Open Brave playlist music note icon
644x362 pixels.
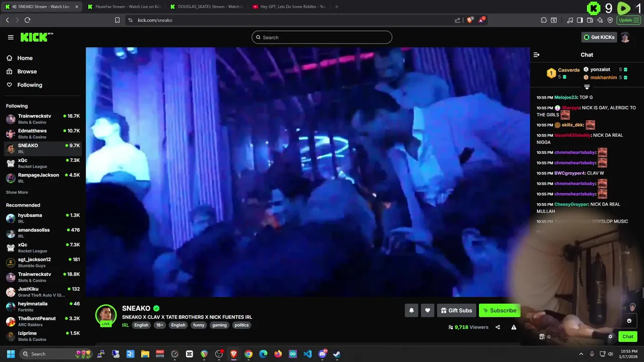(x=570, y=20)
